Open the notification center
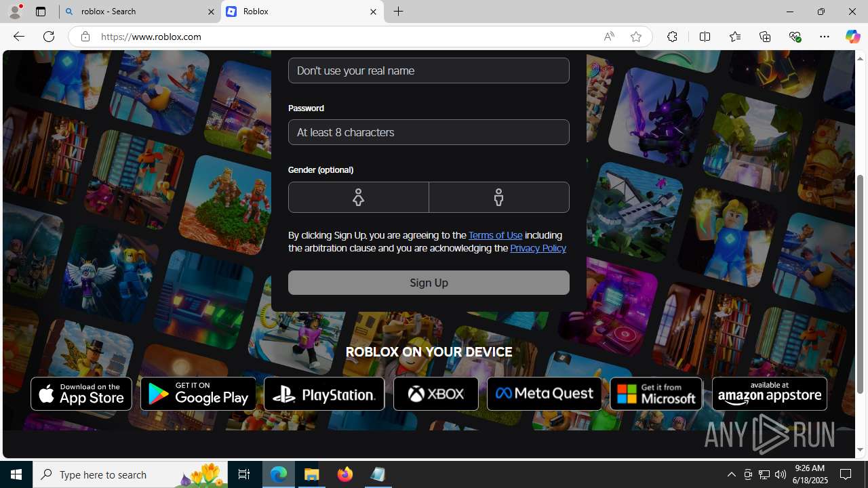The width and height of the screenshot is (868, 488). (x=846, y=474)
